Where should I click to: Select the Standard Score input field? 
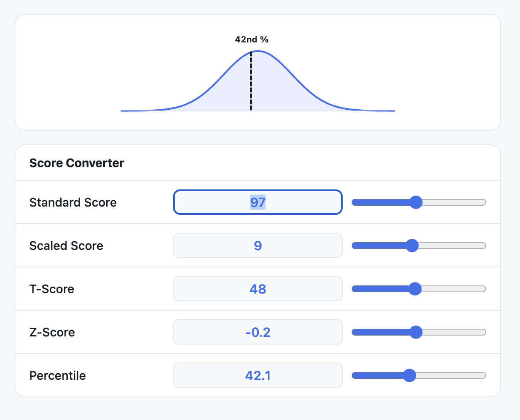point(257,202)
